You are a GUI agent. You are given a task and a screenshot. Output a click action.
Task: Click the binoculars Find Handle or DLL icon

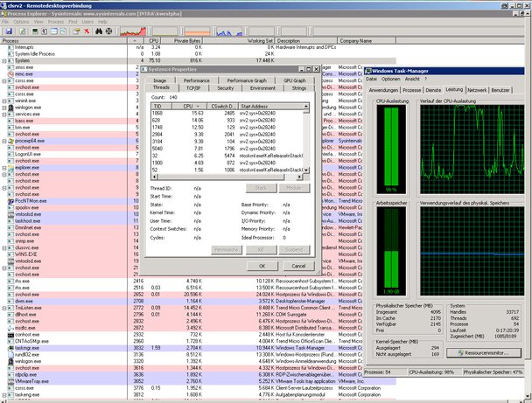pos(99,31)
